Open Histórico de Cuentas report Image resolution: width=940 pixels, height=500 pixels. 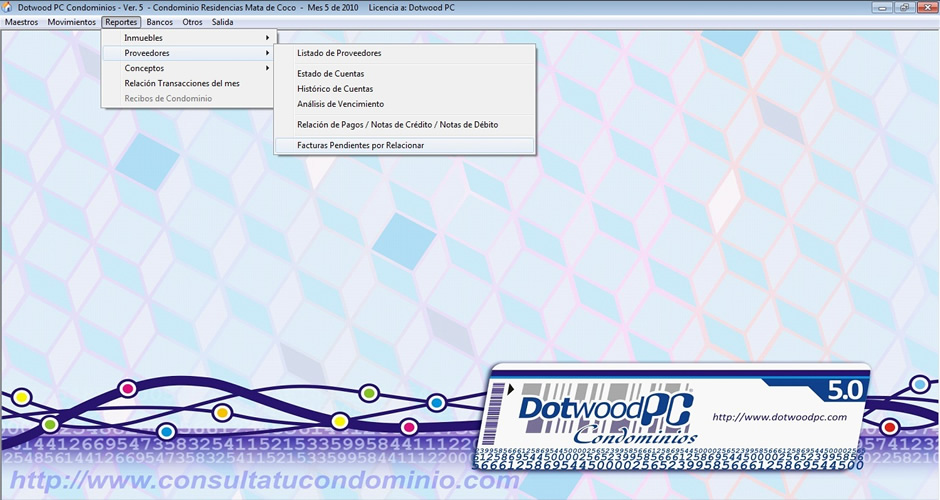click(405, 89)
